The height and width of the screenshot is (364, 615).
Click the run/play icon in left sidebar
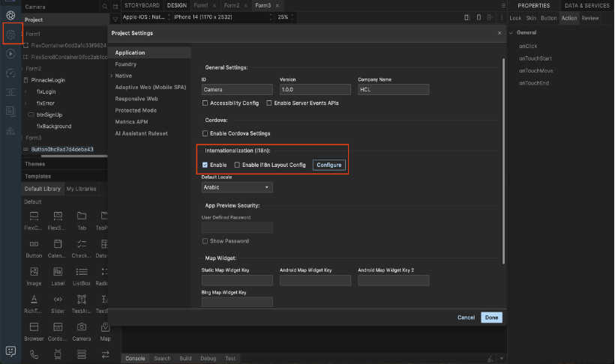pyautogui.click(x=10, y=54)
